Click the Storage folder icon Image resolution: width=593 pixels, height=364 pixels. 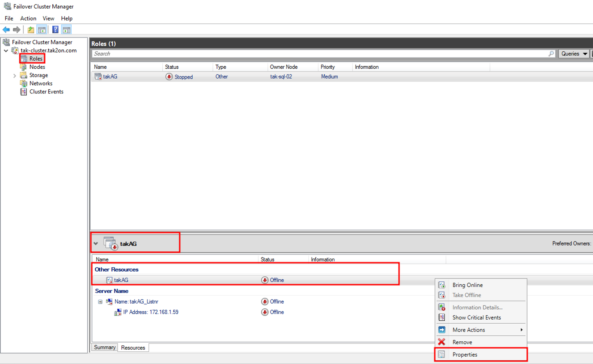pos(24,75)
